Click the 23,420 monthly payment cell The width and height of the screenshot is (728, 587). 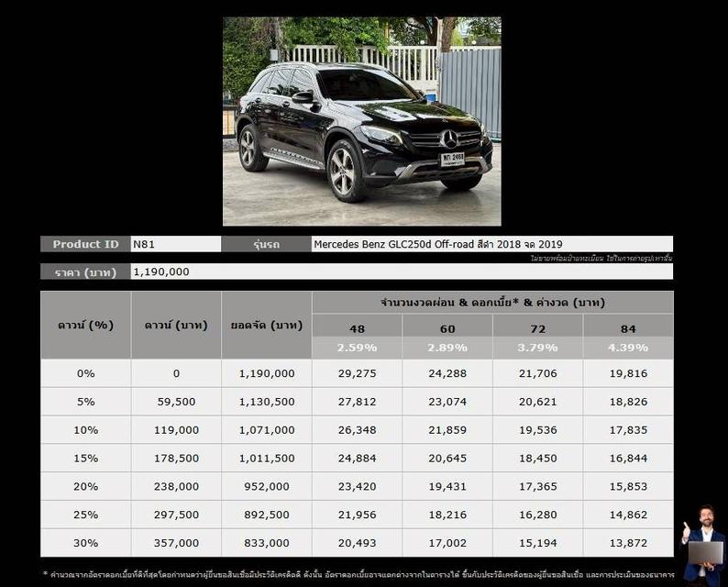coord(357,487)
